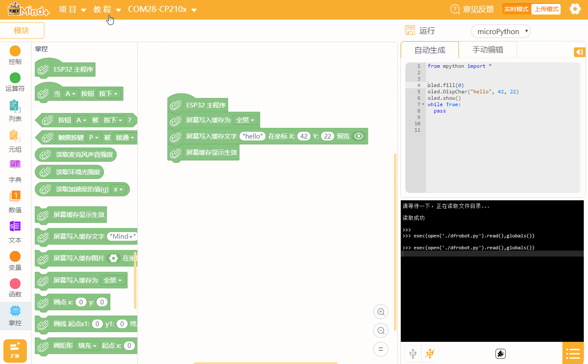Reset workspace zoom with the equals icon
Viewport: 588px width, 364px height.
pyautogui.click(x=380, y=349)
